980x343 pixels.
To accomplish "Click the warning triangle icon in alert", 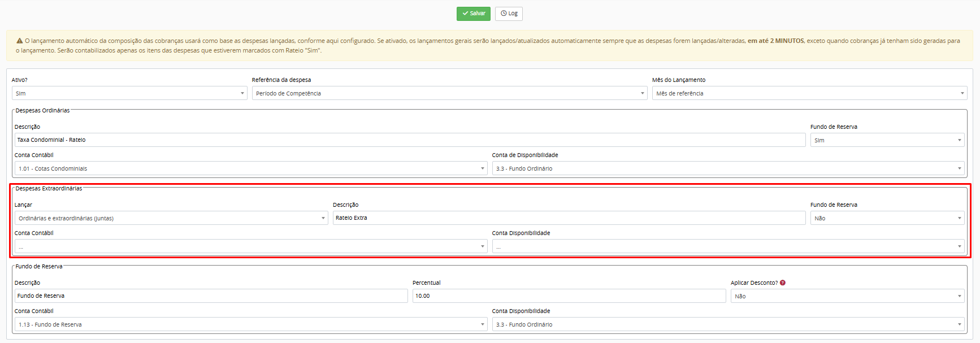I will pyautogui.click(x=19, y=41).
